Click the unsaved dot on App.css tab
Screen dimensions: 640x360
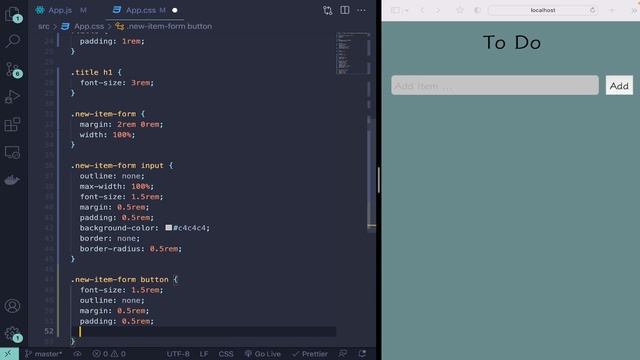tap(175, 10)
